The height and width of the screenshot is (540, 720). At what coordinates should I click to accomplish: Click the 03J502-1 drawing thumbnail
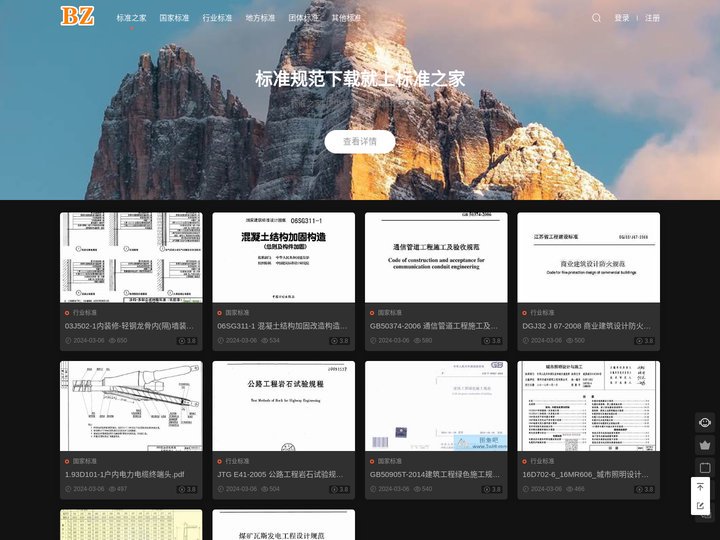tap(131, 258)
